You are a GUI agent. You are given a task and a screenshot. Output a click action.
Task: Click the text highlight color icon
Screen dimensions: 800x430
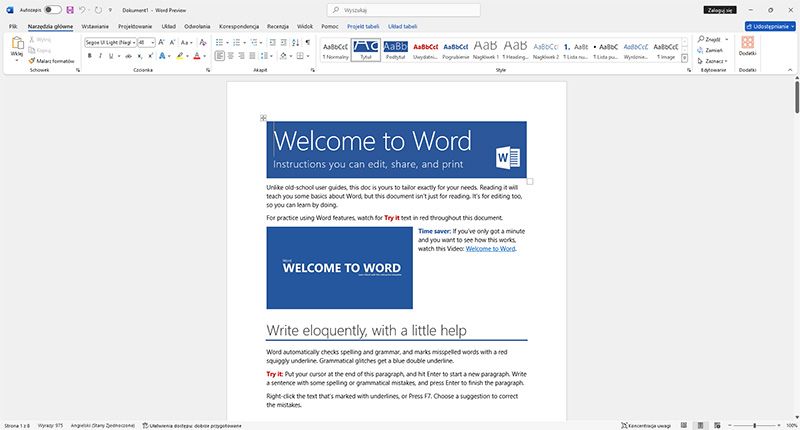(181, 56)
